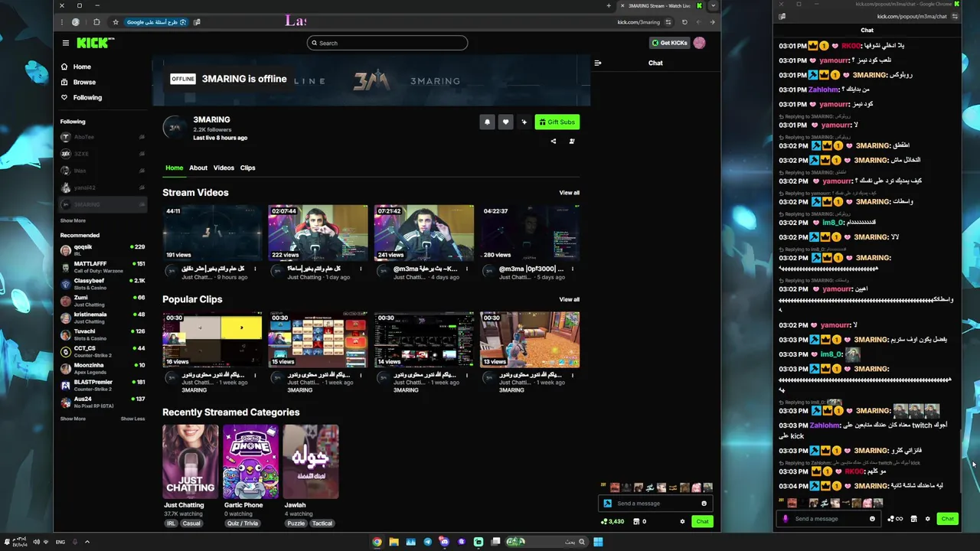Click the IRL tag under Just Chatting

point(171,523)
